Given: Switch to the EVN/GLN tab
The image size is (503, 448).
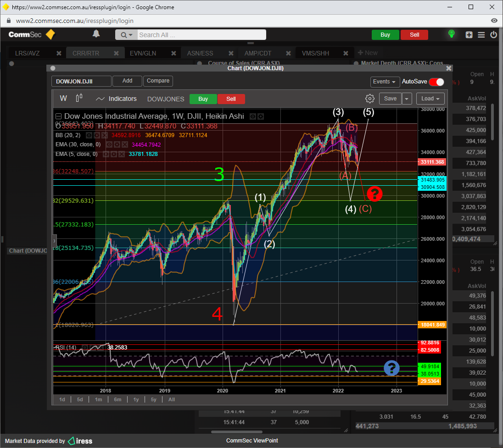Looking at the screenshot, I should point(143,53).
